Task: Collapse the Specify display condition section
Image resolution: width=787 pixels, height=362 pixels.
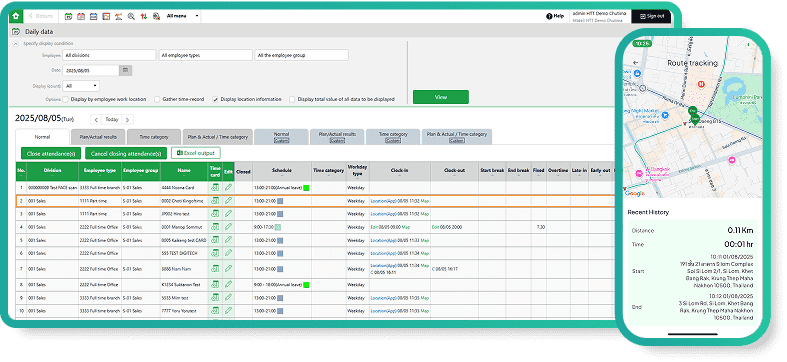Action: 16,44
